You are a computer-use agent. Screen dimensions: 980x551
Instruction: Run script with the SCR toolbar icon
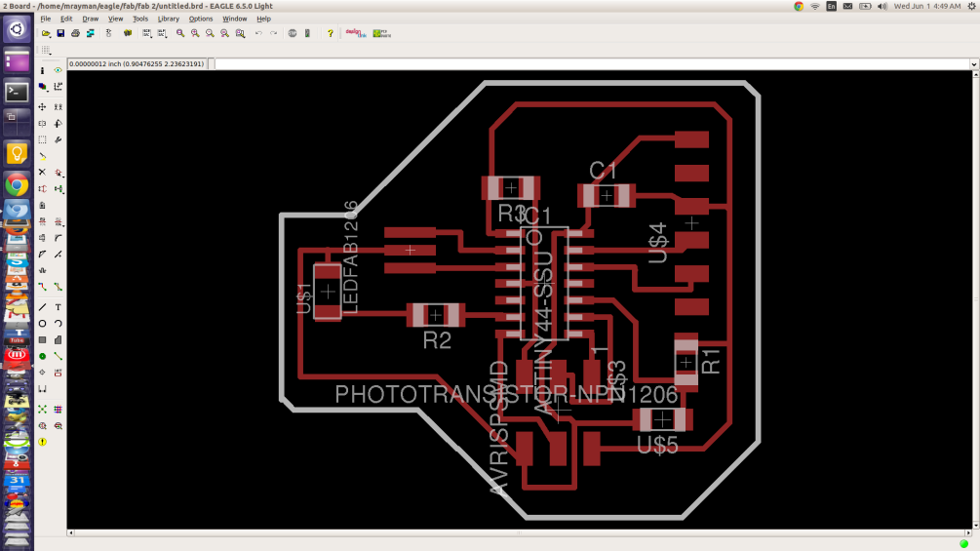[147, 33]
